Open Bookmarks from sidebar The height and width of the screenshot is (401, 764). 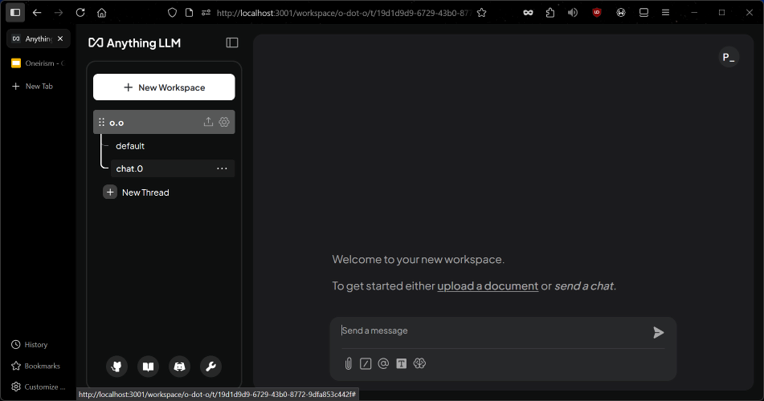pos(36,366)
